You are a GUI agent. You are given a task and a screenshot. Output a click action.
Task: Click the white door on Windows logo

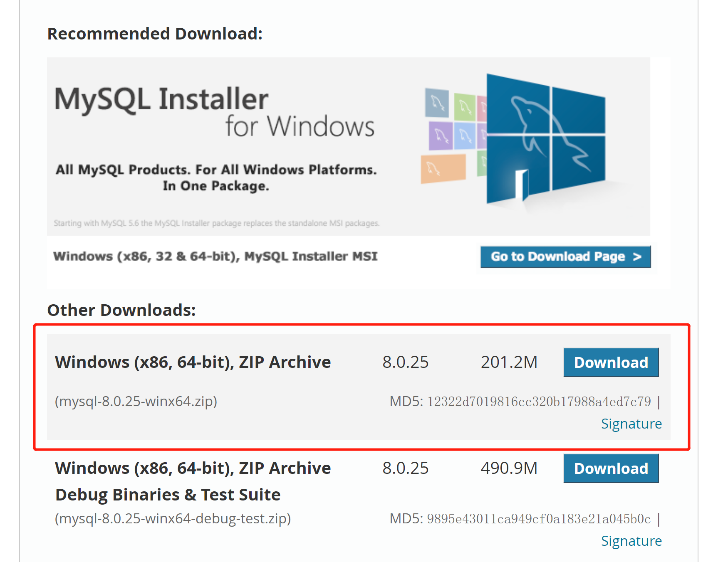(x=521, y=184)
